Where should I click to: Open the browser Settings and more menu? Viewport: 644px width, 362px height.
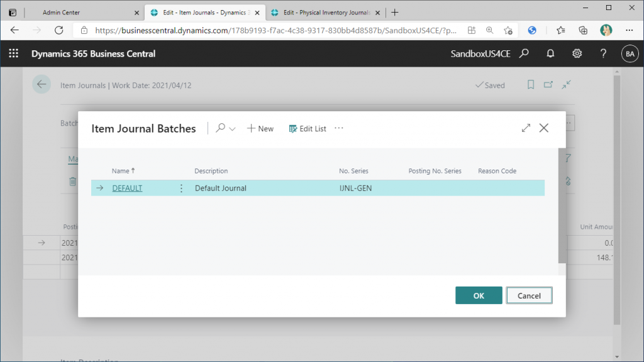629,30
